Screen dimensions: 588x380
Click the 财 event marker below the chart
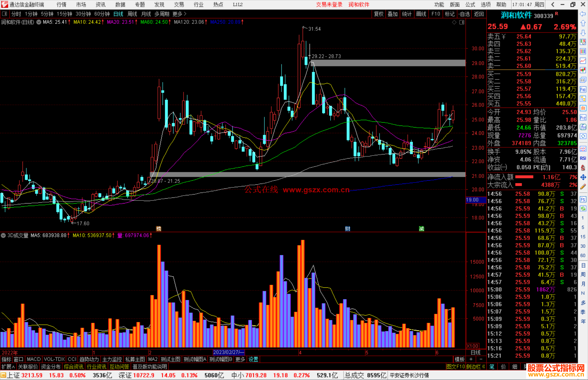348,229
